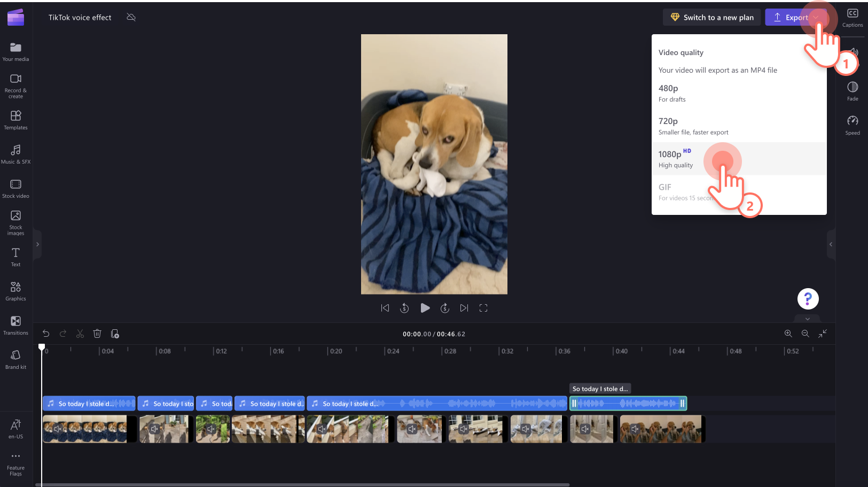Click the Video quality heading
Image resolution: width=868 pixels, height=487 pixels.
click(681, 52)
